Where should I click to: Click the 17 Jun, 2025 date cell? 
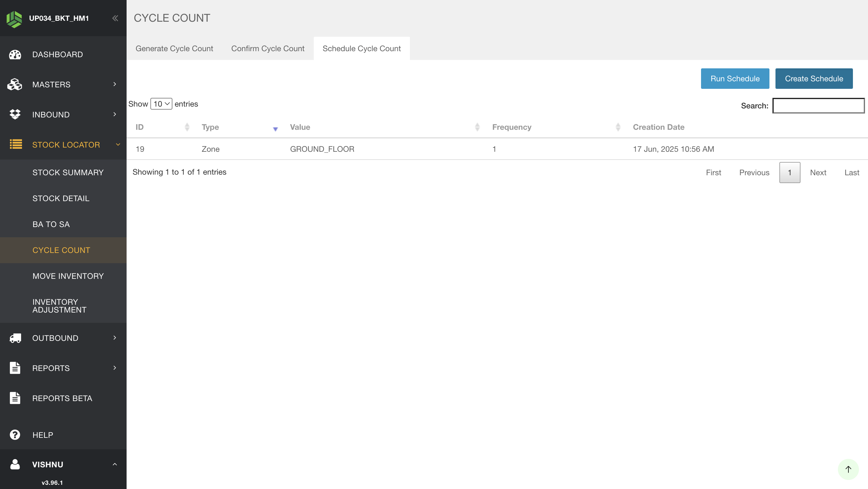[673, 149]
